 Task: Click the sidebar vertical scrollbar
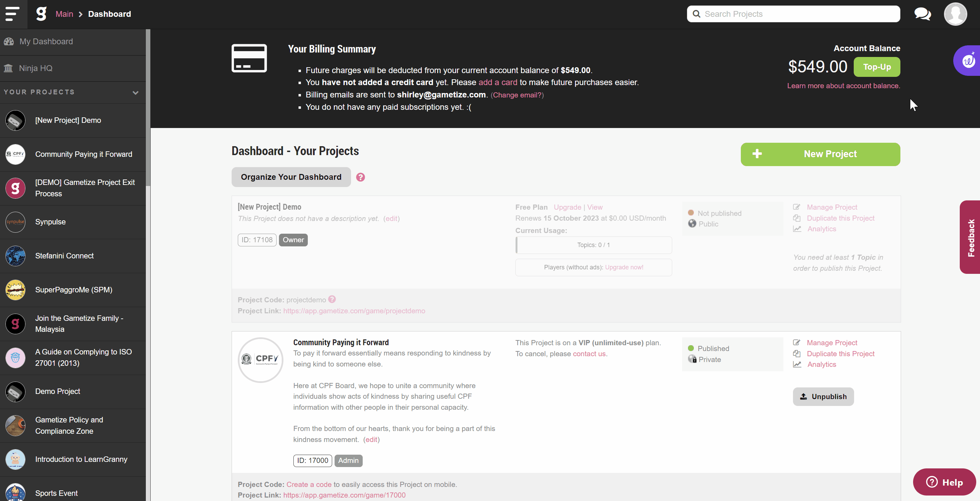click(x=148, y=108)
